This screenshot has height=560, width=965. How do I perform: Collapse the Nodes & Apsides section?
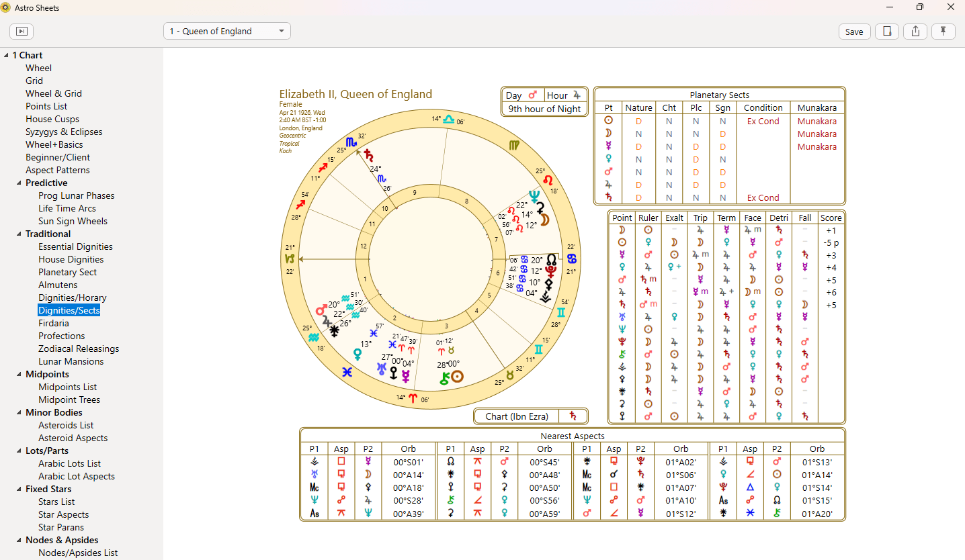click(19, 540)
